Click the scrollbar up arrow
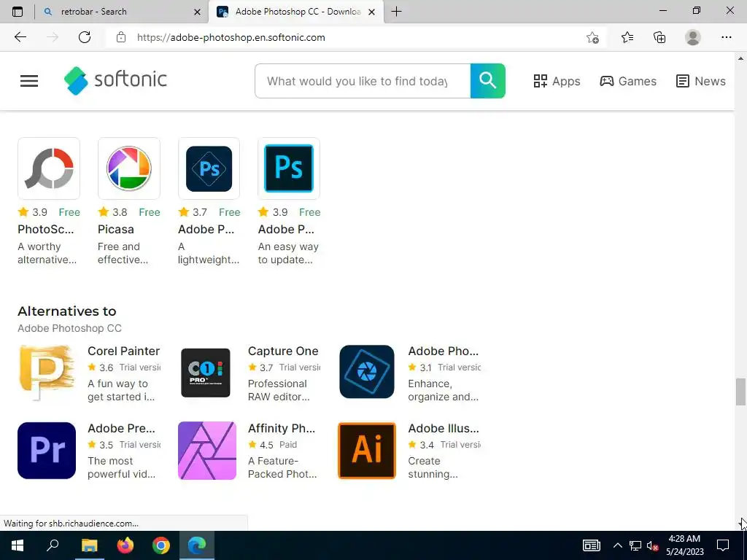The width and height of the screenshot is (747, 560). tap(740, 58)
